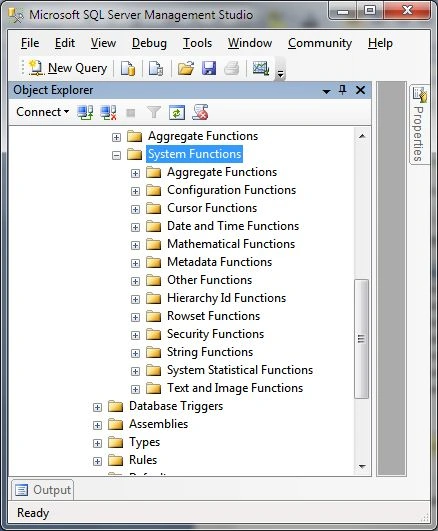Image resolution: width=438 pixels, height=531 pixels.
Task: Expand System Statistical Functions node
Action: tap(135, 371)
